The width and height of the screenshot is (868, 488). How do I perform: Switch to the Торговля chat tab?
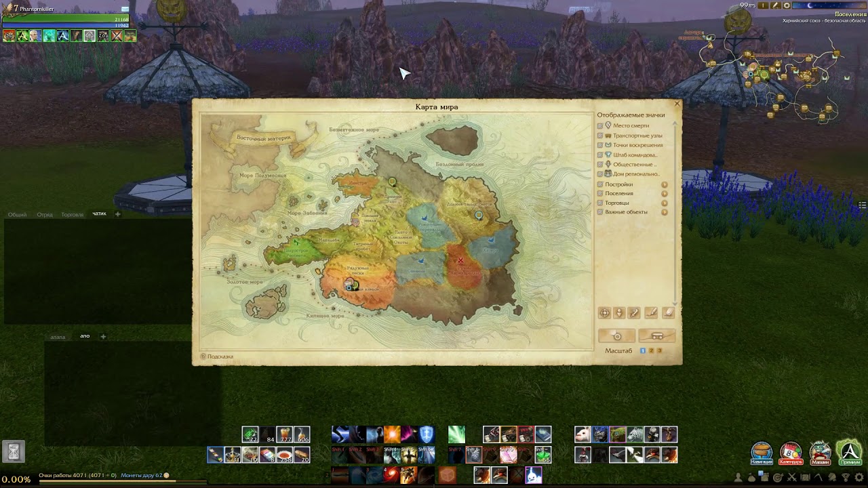[73, 215]
